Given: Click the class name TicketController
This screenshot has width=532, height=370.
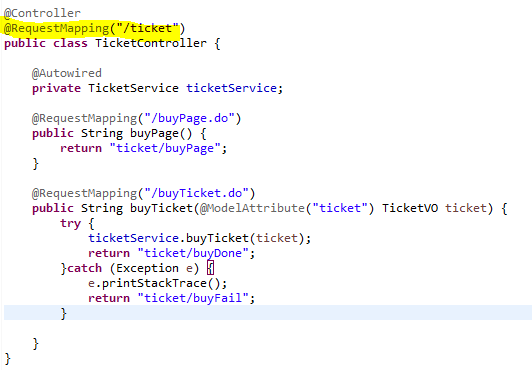Looking at the screenshot, I should 151,43.
